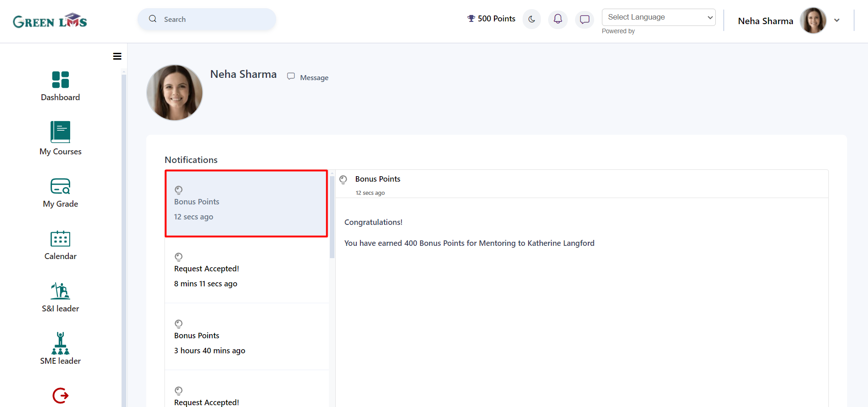Click the earned 400 Bonus Points message
The width and height of the screenshot is (868, 407).
coord(469,243)
